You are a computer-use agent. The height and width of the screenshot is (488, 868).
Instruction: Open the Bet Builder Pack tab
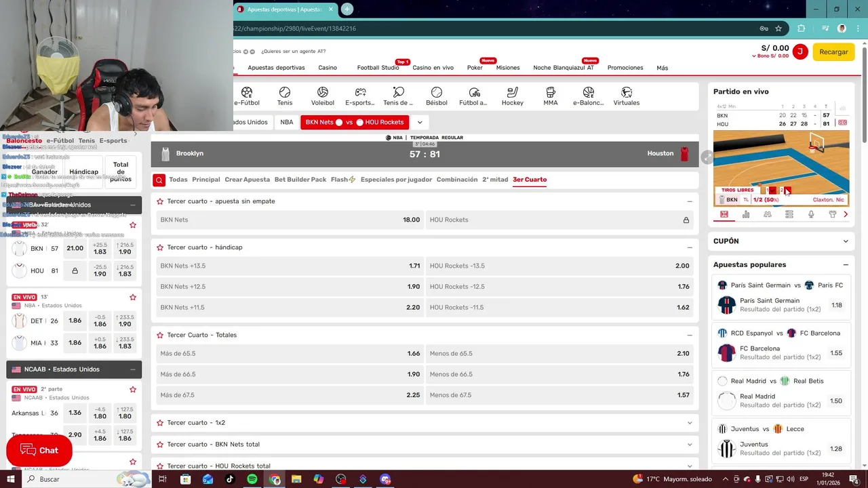(x=300, y=180)
